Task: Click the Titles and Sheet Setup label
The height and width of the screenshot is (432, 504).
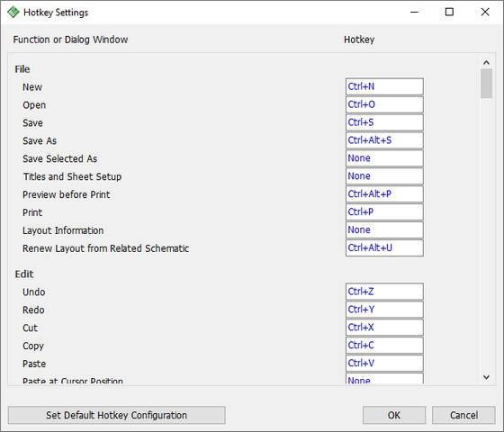Action: click(72, 176)
